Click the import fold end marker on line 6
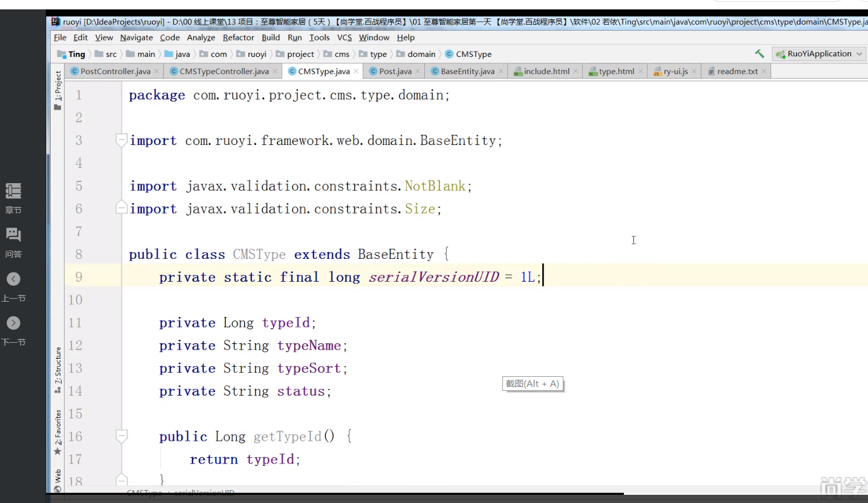 (x=121, y=207)
